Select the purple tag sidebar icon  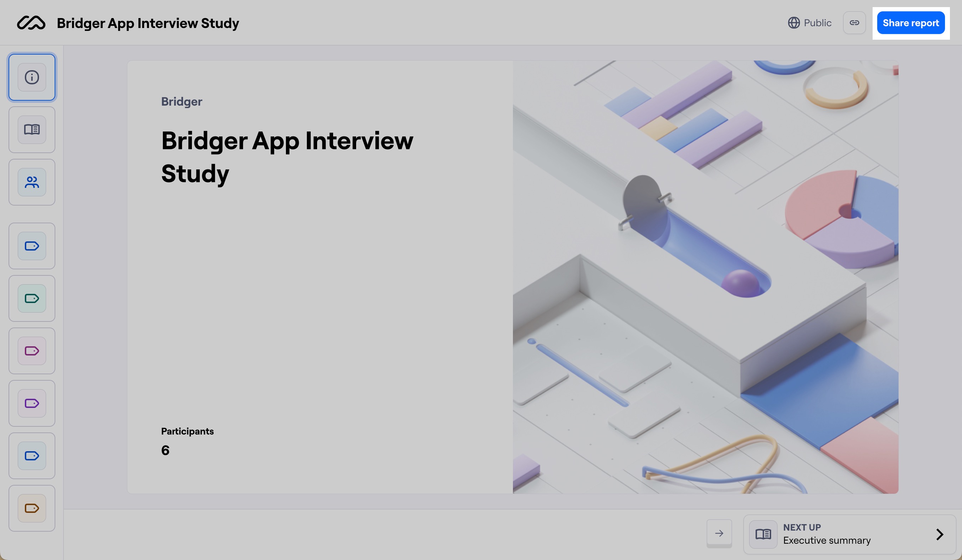click(x=32, y=403)
